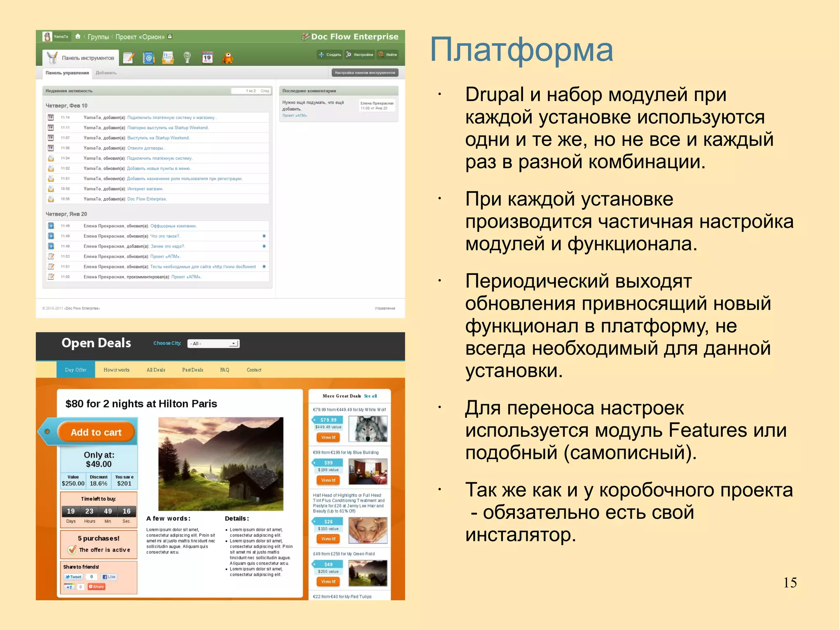Open the Интернет магазин link
The width and height of the screenshot is (840, 630).
point(145,189)
